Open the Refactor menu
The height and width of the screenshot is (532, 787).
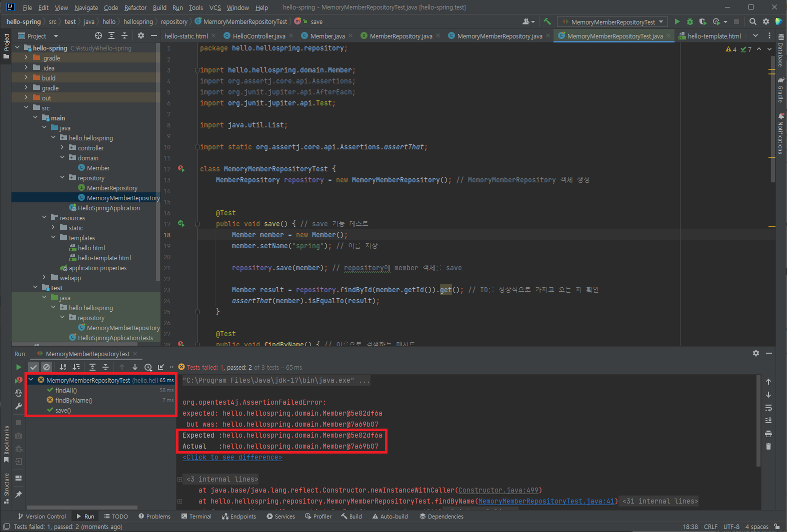(135, 7)
